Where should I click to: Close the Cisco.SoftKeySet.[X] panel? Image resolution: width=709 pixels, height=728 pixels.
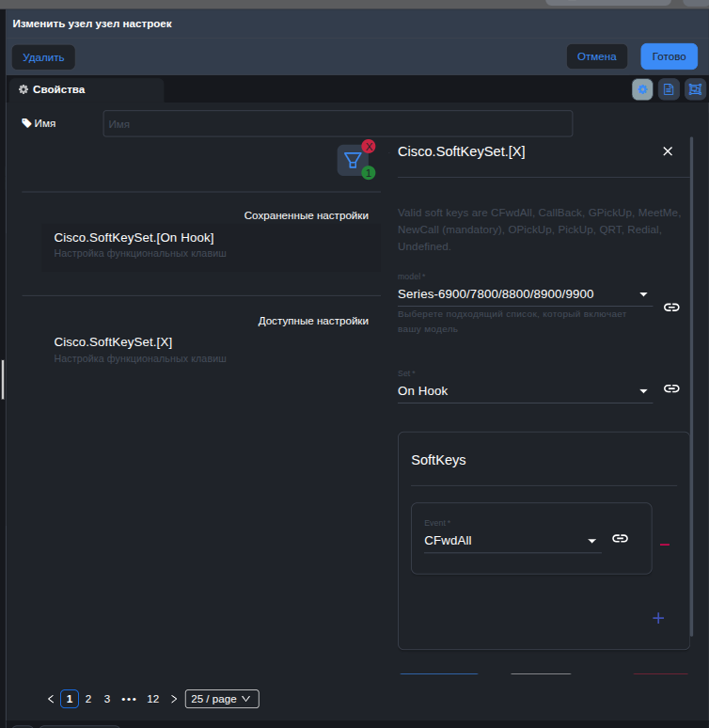tap(668, 151)
